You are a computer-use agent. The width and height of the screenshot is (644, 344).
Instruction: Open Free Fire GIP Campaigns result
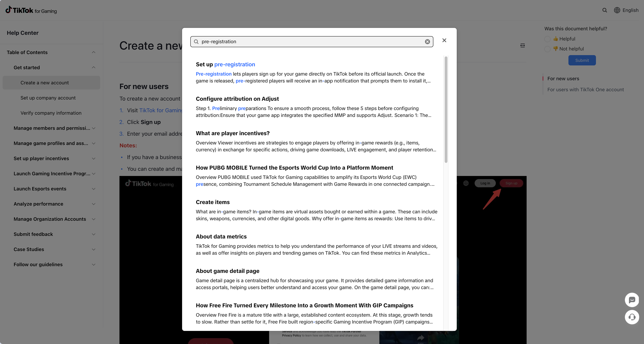[x=304, y=305]
